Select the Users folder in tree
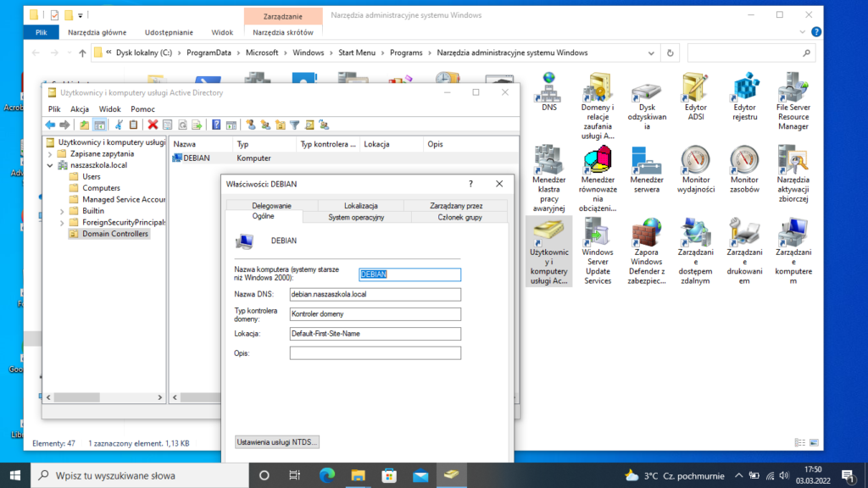 [x=91, y=176]
